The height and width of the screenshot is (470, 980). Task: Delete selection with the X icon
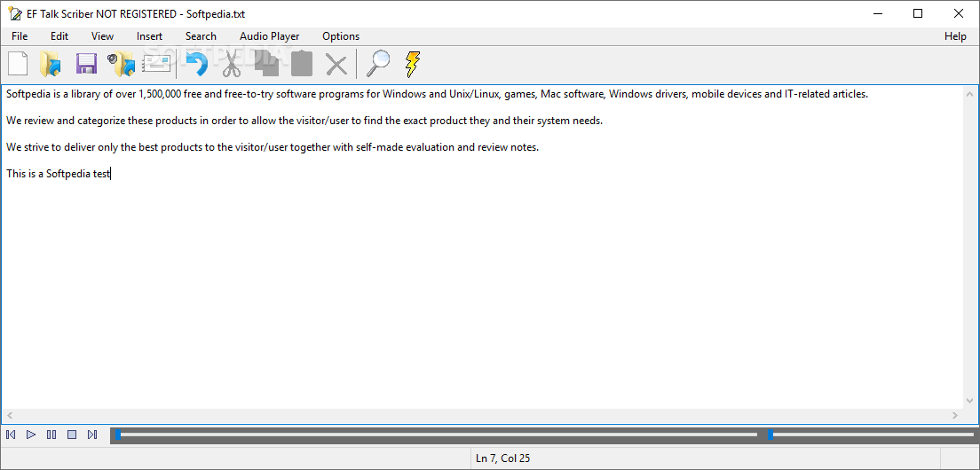click(x=336, y=64)
